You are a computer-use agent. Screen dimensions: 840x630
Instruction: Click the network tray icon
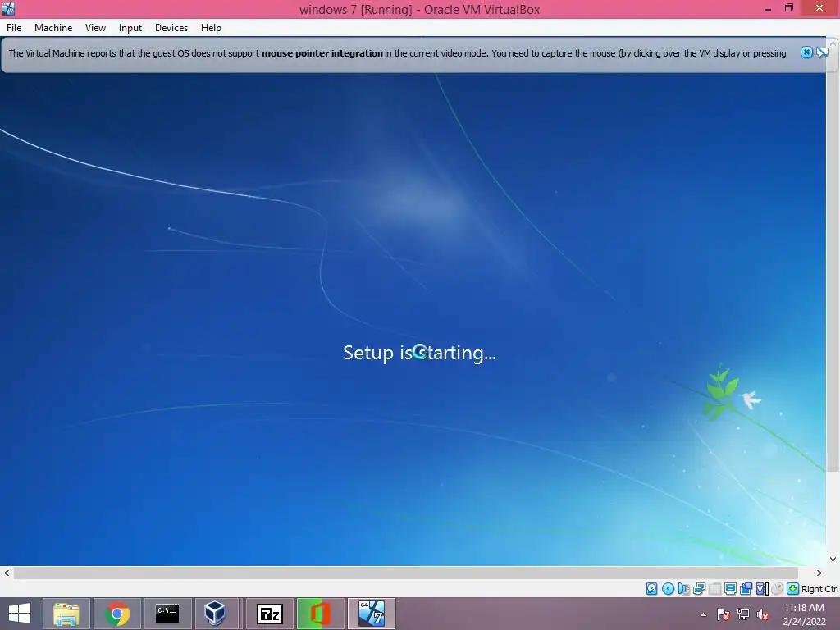click(743, 614)
